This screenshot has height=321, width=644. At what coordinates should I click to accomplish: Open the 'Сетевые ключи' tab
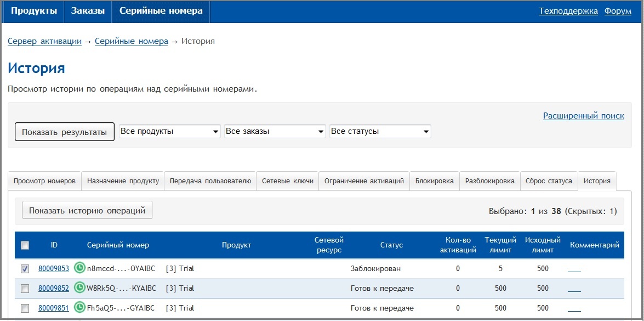coord(287,181)
